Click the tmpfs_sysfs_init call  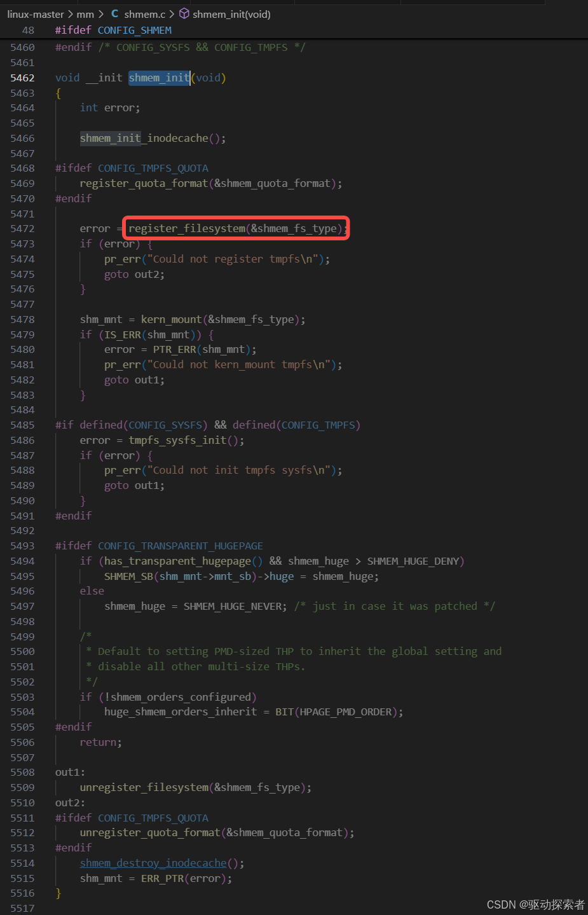177,440
